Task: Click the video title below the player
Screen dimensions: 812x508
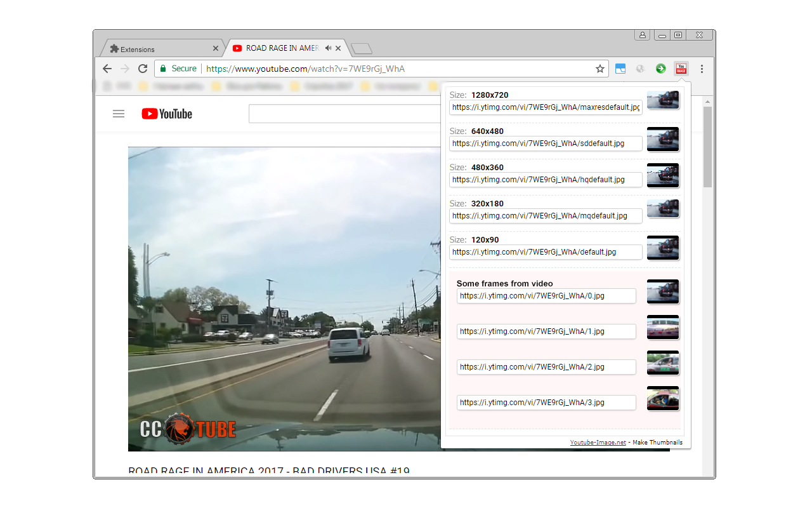Action: click(269, 471)
